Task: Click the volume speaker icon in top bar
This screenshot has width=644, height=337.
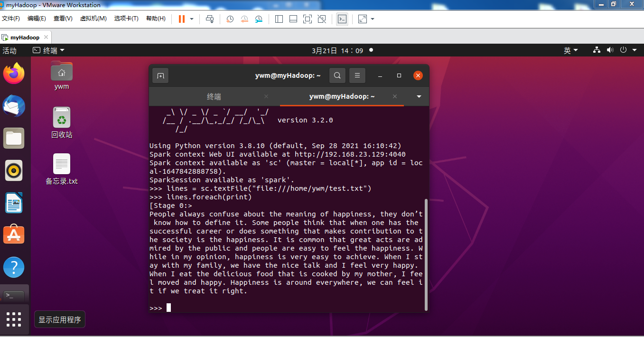Action: pyautogui.click(x=610, y=50)
